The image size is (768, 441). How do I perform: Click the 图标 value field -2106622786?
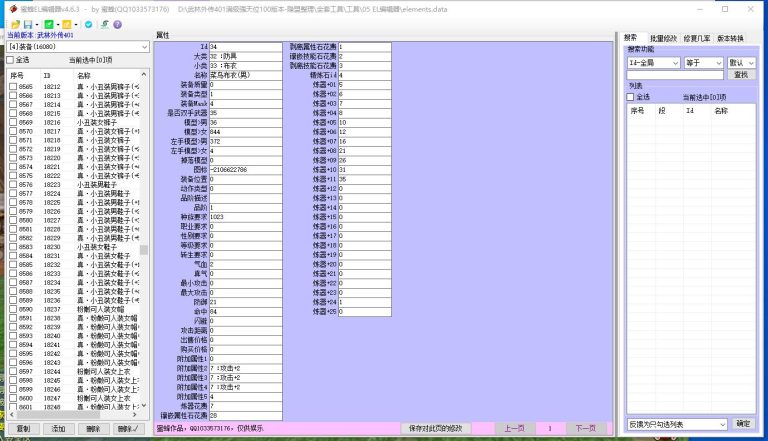245,170
